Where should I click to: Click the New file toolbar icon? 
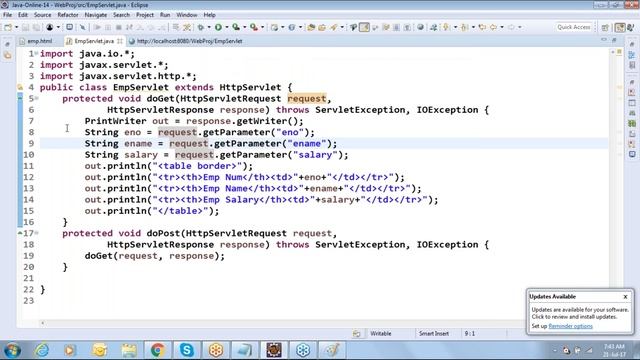pos(8,27)
